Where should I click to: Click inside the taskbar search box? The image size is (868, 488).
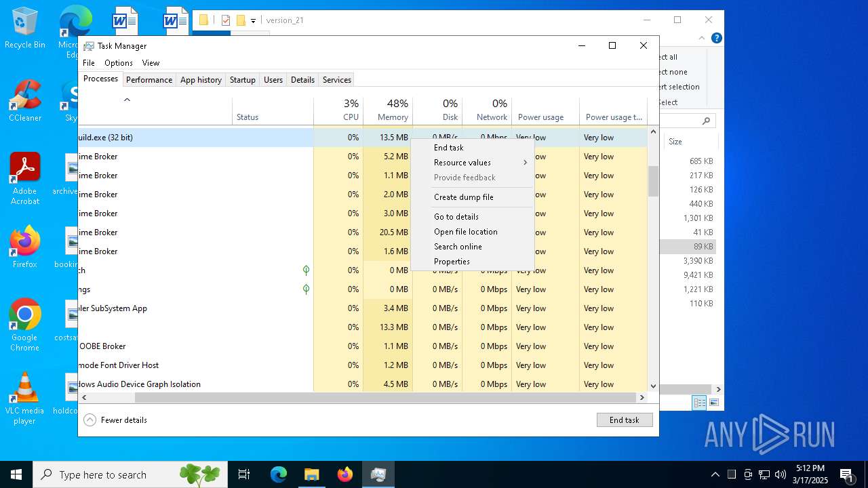pyautogui.click(x=130, y=474)
